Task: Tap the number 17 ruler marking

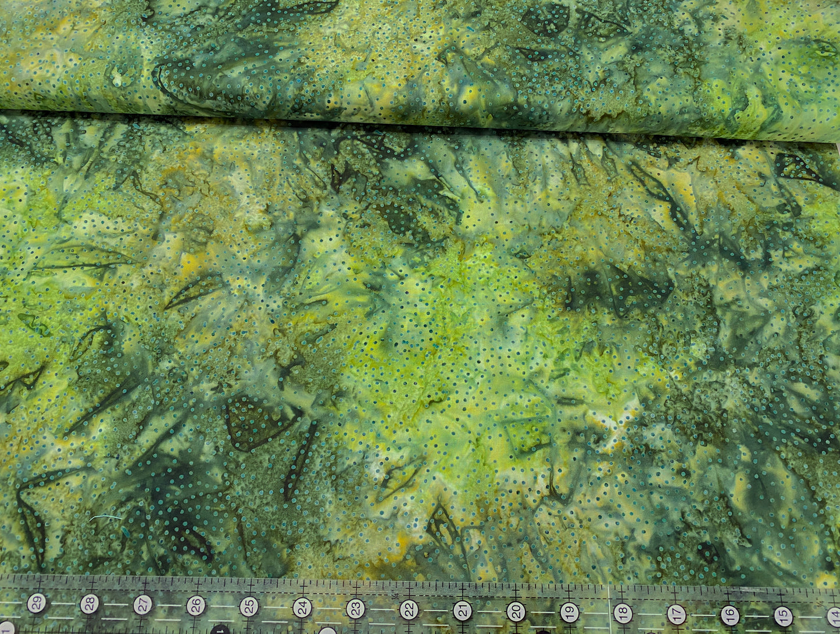Action: (676, 613)
